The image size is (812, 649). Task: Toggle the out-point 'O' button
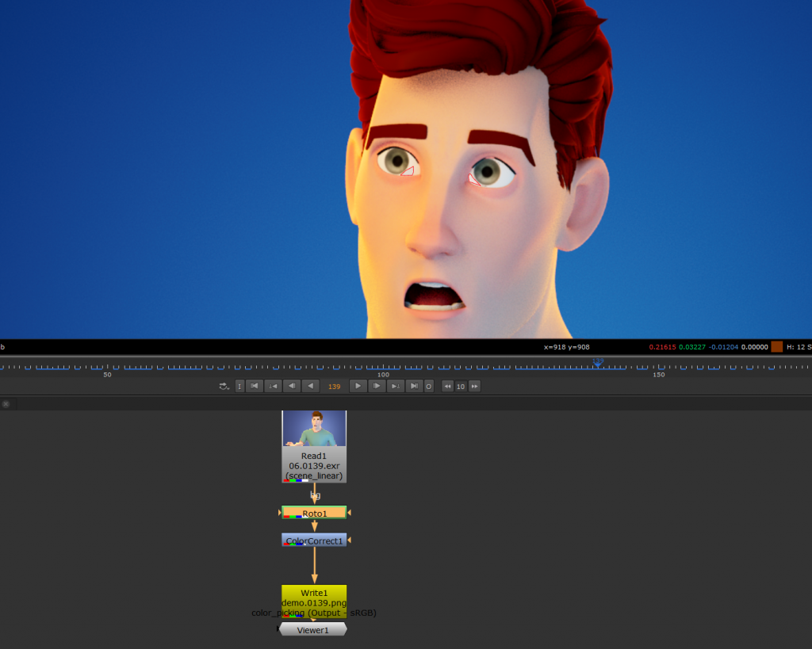pos(429,386)
